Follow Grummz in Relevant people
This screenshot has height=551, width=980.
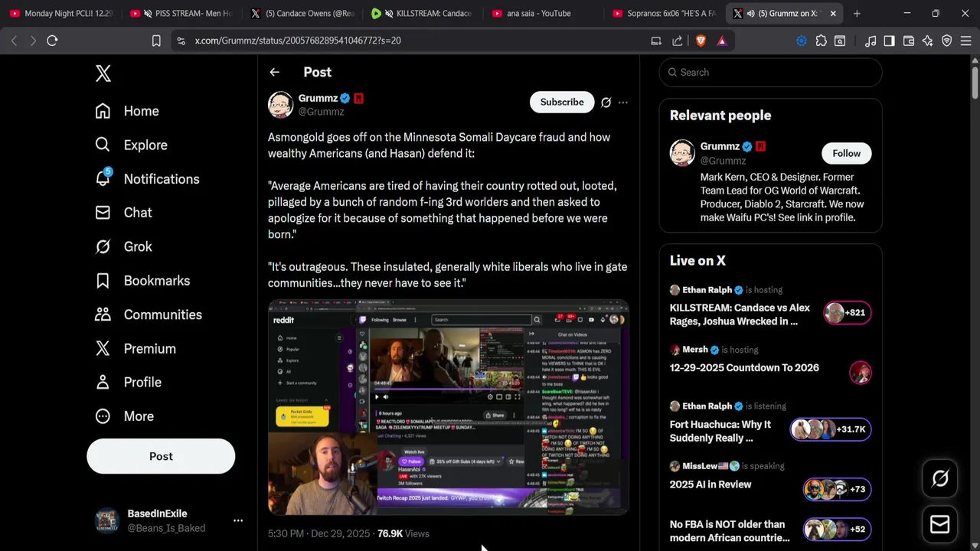[846, 153]
